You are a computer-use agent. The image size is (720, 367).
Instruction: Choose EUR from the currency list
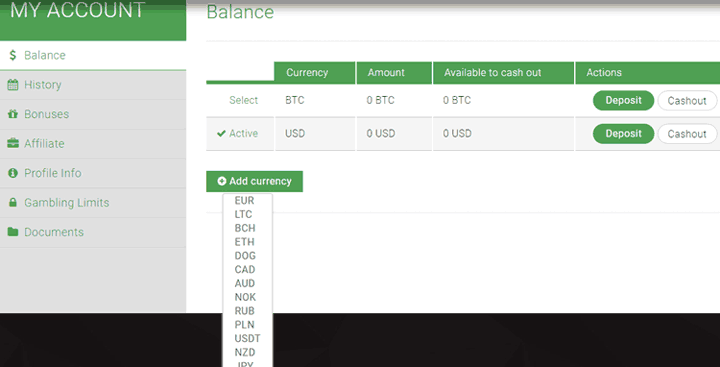[244, 201]
